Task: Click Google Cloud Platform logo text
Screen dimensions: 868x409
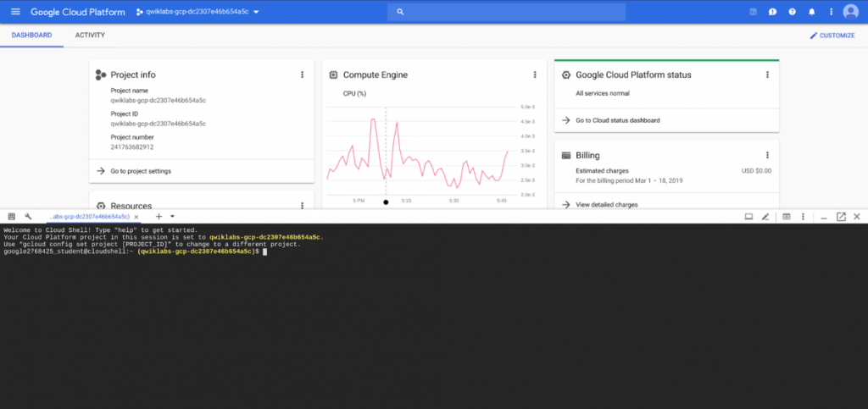Action: tap(77, 12)
